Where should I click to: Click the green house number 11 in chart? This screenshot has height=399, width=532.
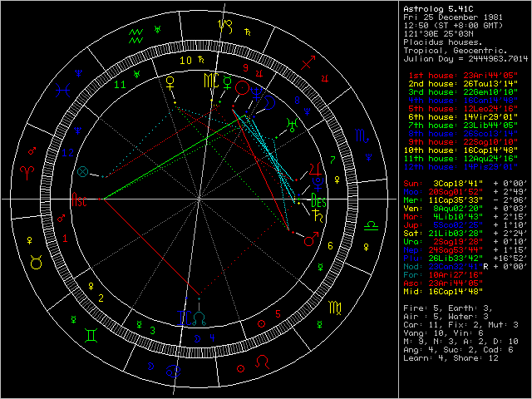pos(120,85)
